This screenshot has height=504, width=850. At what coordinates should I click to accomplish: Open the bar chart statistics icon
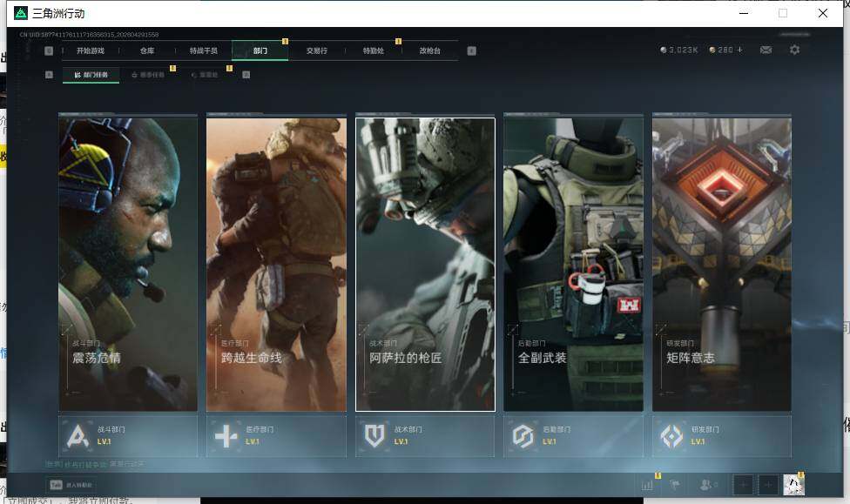tap(647, 485)
